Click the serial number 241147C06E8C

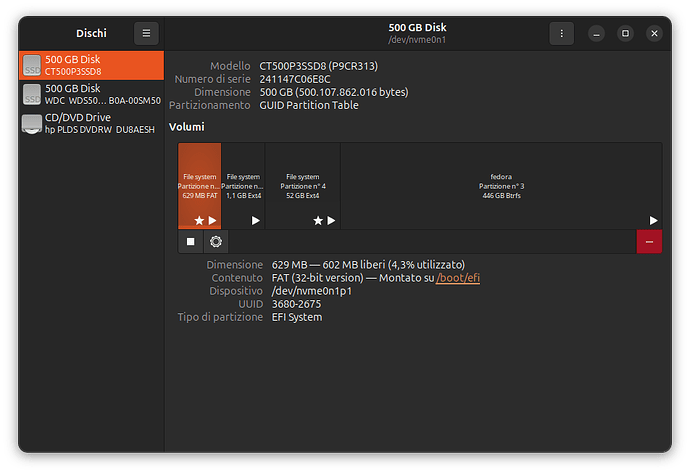click(x=295, y=79)
